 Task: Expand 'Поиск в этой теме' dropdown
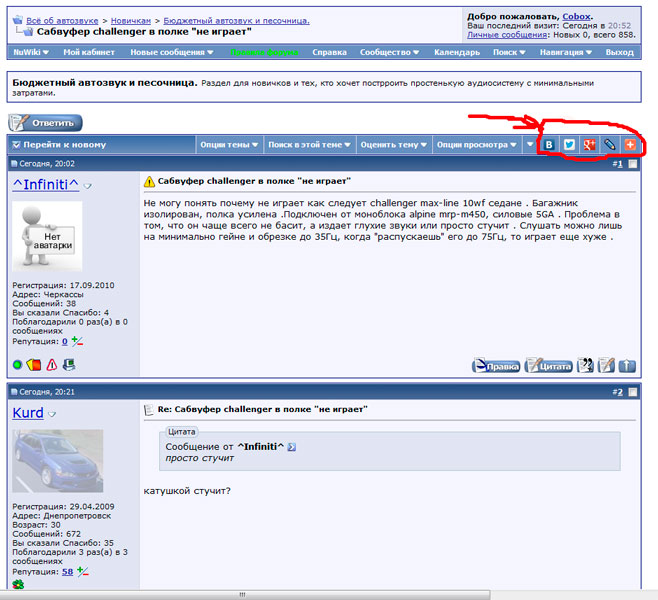[x=309, y=145]
